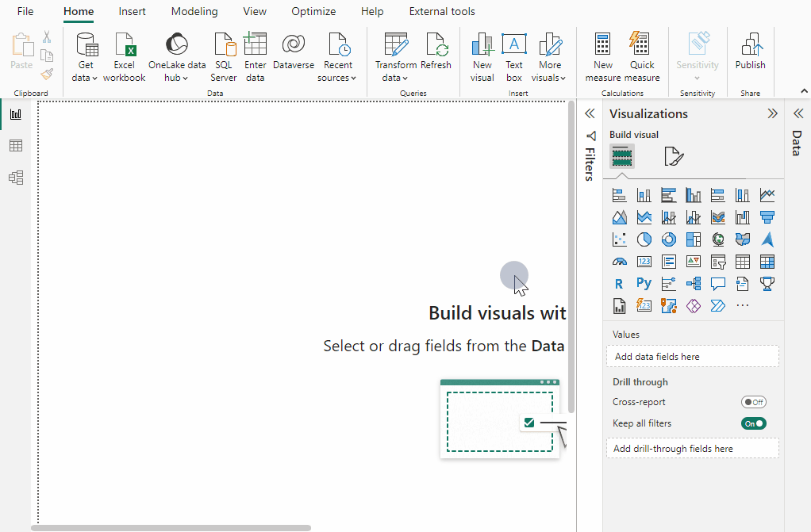Open the File menu
811x532 pixels.
25,12
